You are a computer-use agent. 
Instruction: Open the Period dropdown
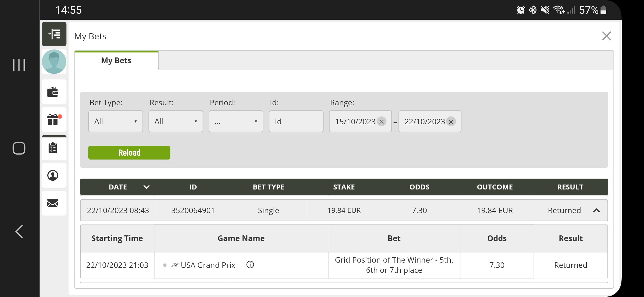pos(236,121)
